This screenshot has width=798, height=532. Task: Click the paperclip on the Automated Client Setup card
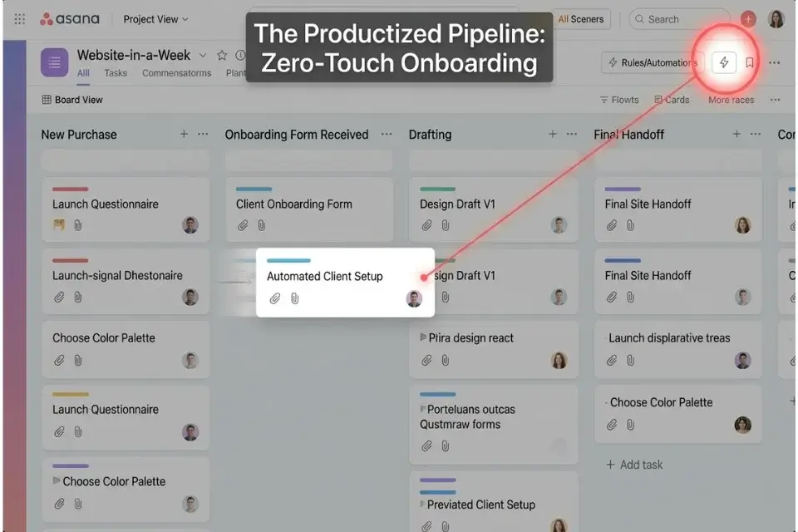click(276, 298)
